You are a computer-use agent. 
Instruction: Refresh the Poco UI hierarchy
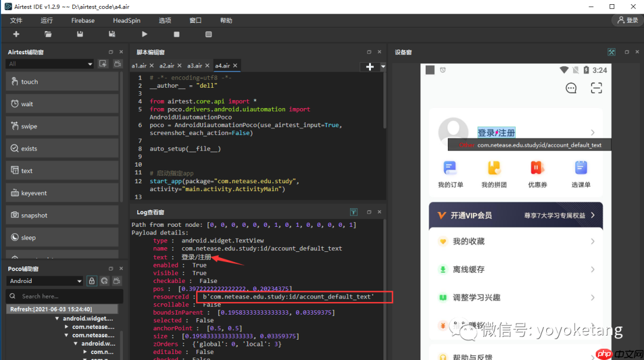tap(104, 281)
